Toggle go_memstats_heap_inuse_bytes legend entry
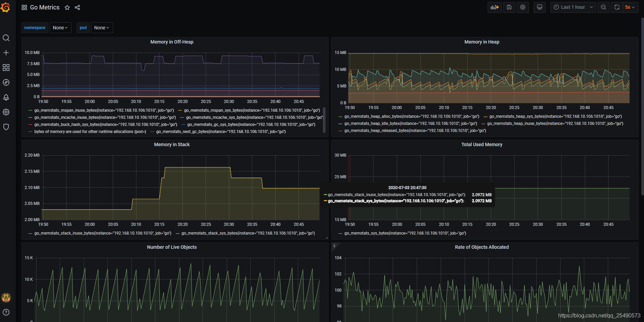Image resolution: width=644 pixels, height=322 pixels. coord(555,124)
